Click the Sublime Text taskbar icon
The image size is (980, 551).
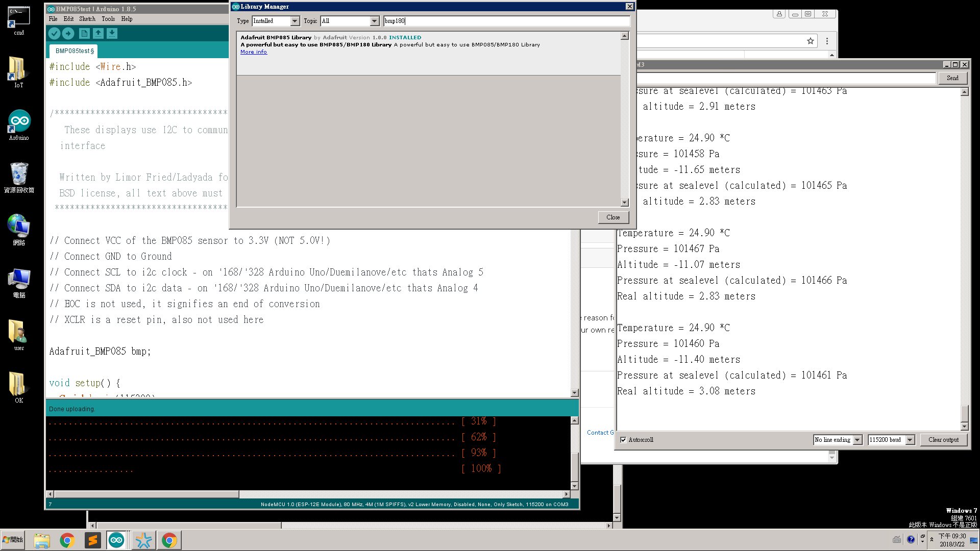click(92, 540)
